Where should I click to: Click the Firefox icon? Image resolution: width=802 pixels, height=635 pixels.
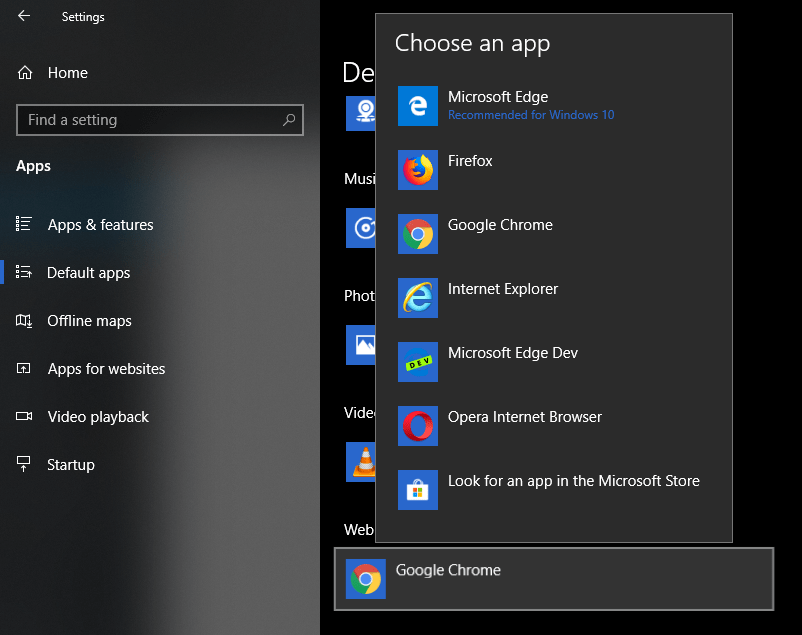tap(418, 170)
